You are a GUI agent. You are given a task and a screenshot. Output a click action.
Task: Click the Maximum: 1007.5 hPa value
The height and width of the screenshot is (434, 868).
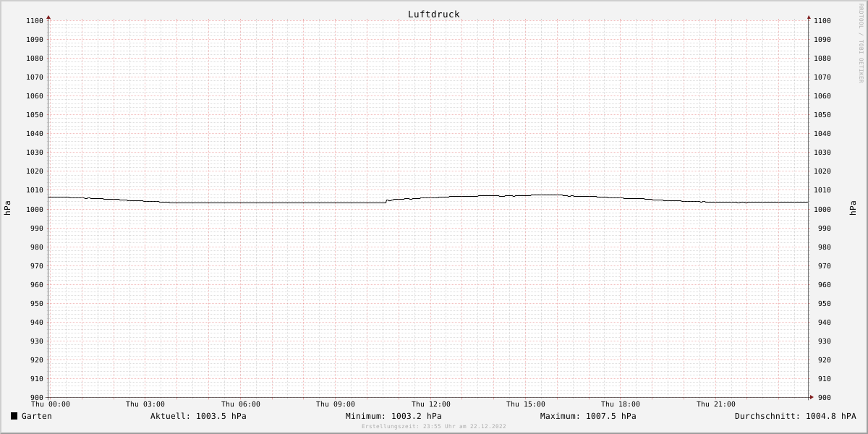588,416
